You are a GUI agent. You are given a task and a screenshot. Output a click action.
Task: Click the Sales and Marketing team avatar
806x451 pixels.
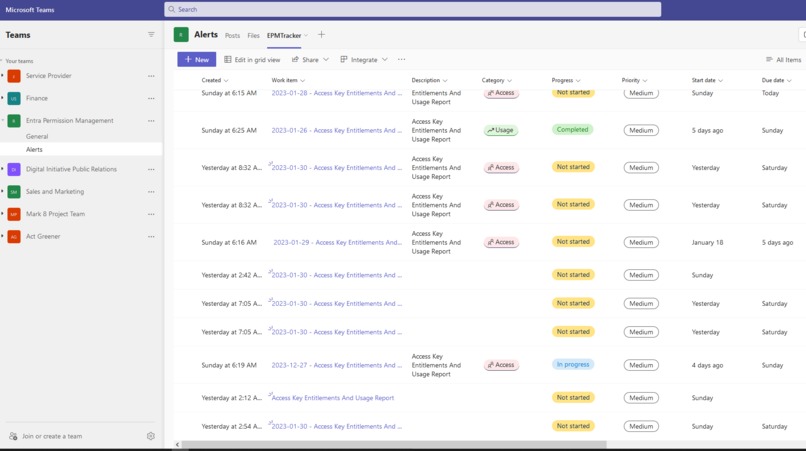(x=14, y=192)
